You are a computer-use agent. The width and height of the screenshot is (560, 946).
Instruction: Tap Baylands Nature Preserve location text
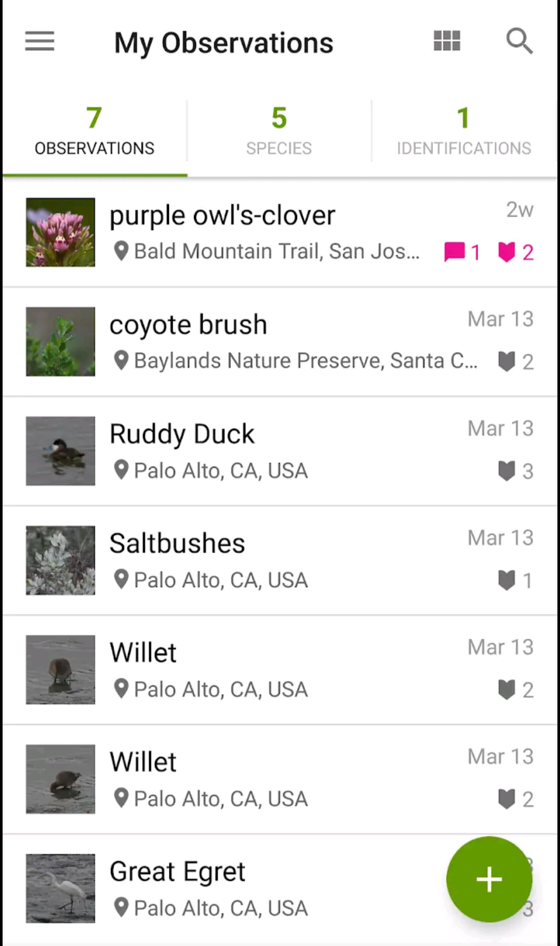305,361
